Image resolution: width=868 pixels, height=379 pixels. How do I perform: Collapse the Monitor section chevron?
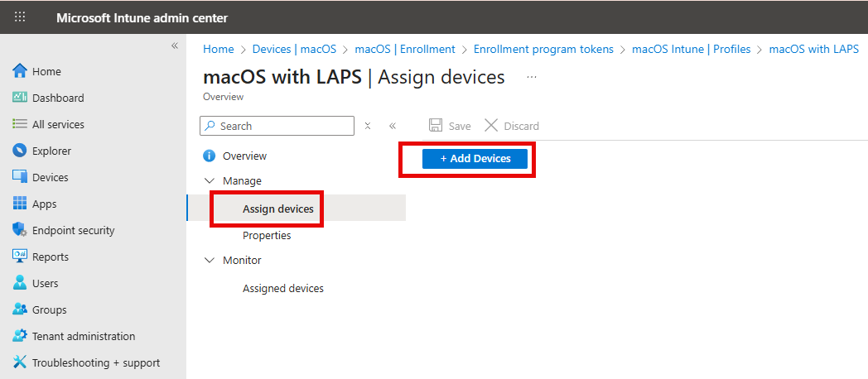209,260
